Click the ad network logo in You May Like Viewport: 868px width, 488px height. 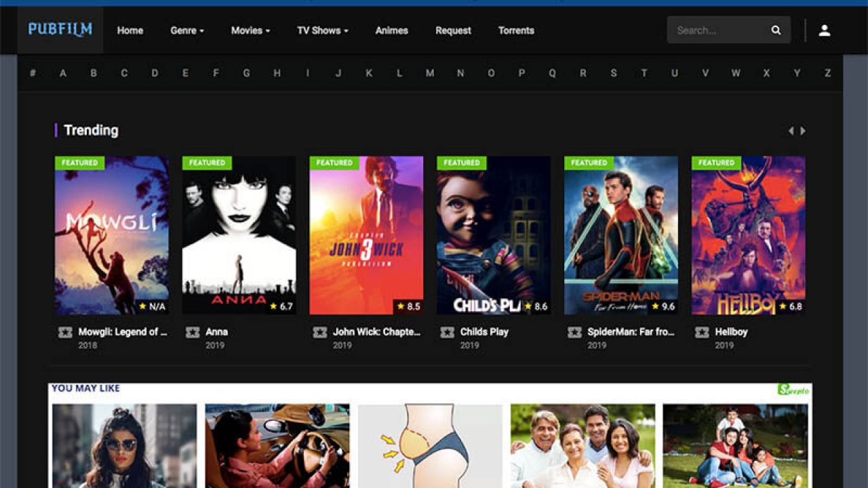793,389
